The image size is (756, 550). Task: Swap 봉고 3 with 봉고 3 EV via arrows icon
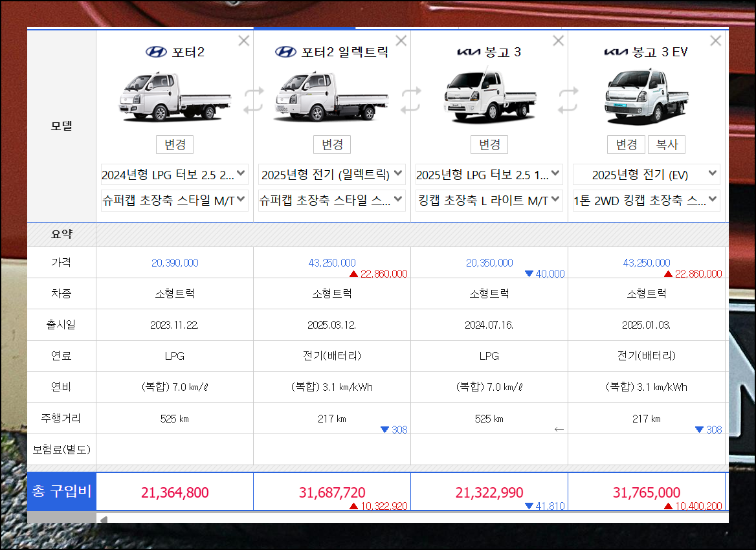(568, 100)
